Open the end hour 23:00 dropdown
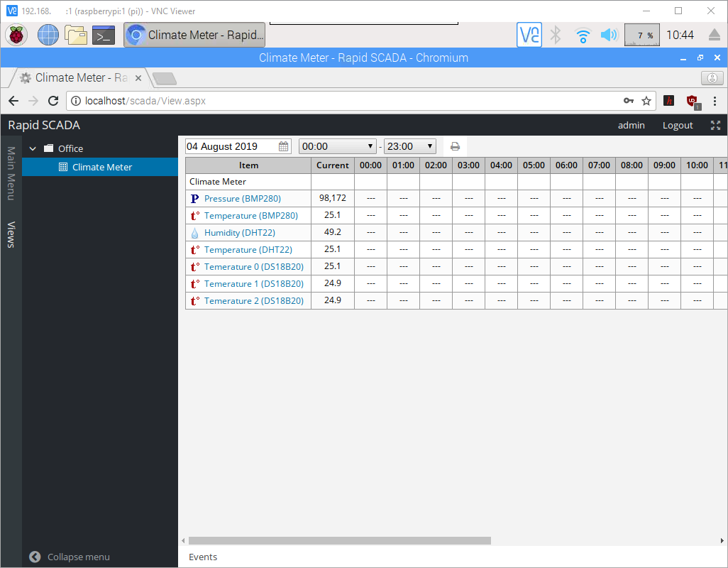The width and height of the screenshot is (728, 568). click(410, 146)
